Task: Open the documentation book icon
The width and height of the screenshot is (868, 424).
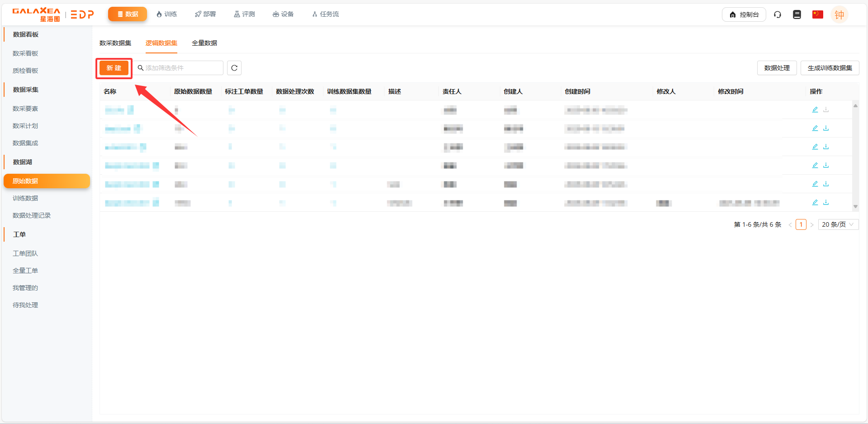Action: coord(797,14)
